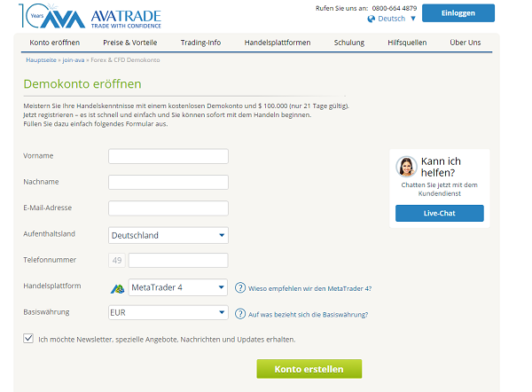532x392 pixels.
Task: Click the green Konto erstellen button
Action: [309, 369]
